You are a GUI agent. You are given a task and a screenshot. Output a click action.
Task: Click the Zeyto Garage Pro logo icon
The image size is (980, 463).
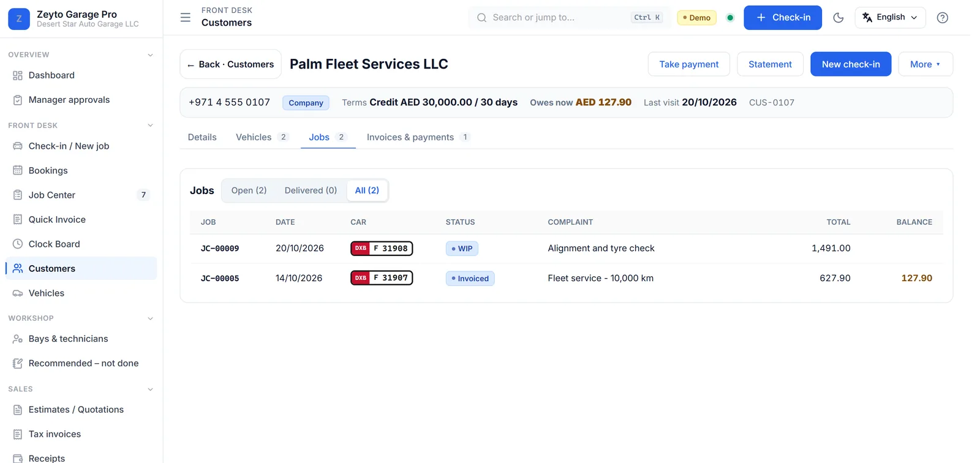[x=19, y=19]
